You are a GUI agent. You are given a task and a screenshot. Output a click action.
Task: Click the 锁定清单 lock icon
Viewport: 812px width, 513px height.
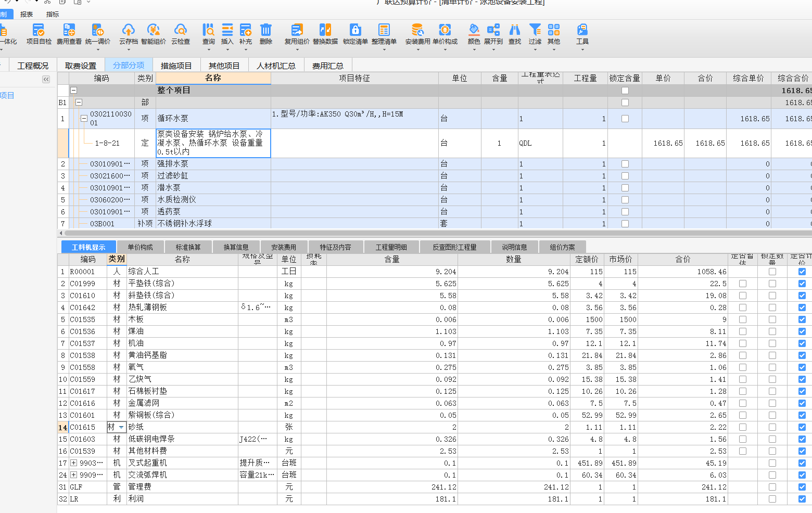tap(356, 34)
